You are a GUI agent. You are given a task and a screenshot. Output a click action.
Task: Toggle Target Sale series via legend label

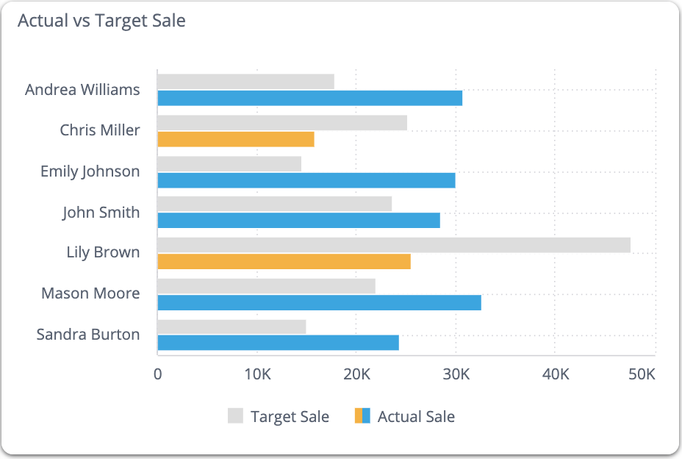pyautogui.click(x=289, y=416)
